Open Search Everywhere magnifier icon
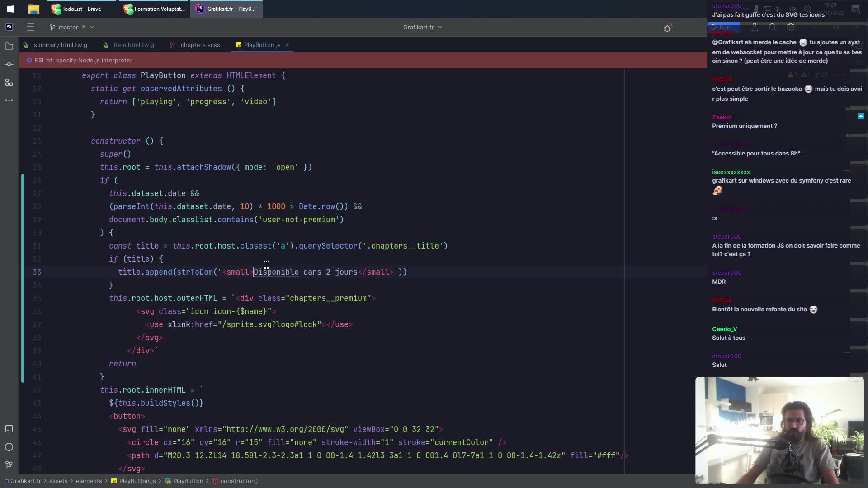Viewport: 868px width, 488px height. click(x=773, y=28)
